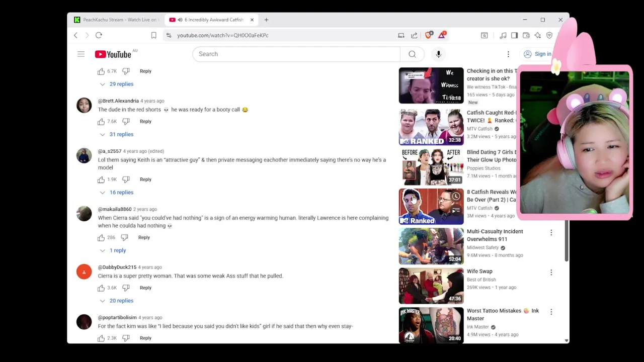Open the Ink Master channel name
Viewport: 644px width, 362px height.
point(478,327)
